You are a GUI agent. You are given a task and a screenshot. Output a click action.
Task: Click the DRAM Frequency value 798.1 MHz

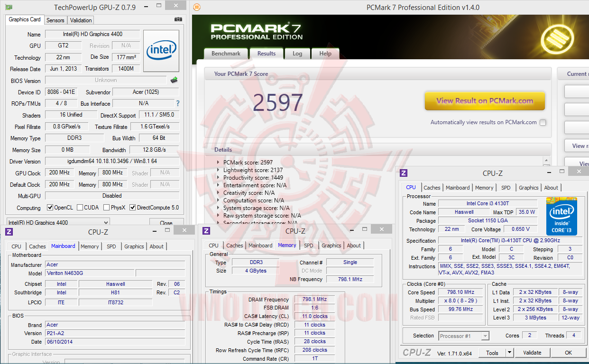(x=314, y=300)
